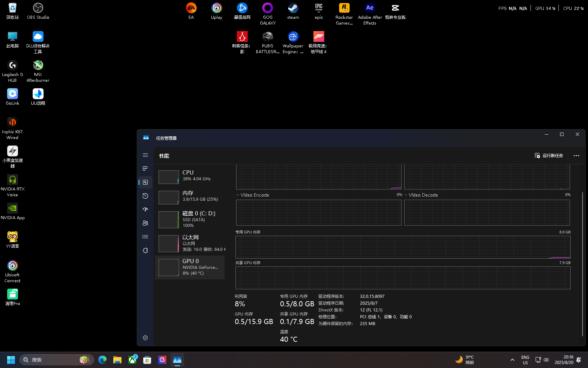
Task: Switch to Processes page icon in sidebar
Action: tap(145, 169)
